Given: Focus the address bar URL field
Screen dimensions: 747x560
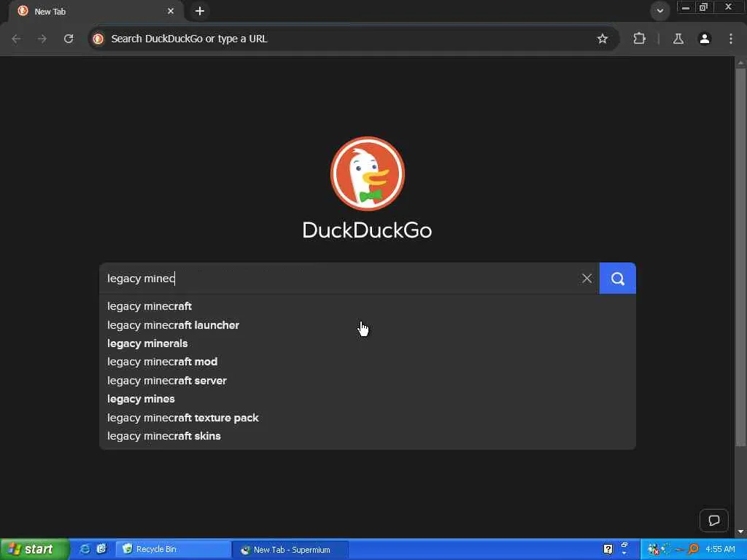Looking at the screenshot, I should click(x=352, y=39).
